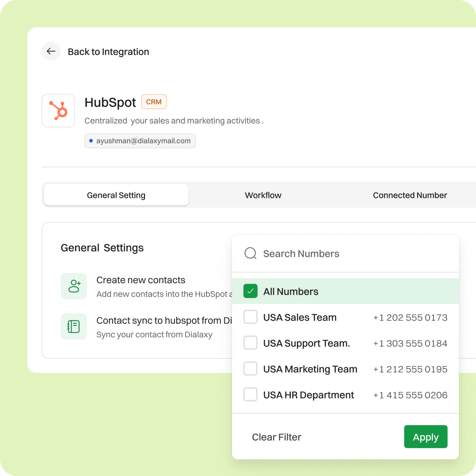Image resolution: width=476 pixels, height=476 pixels.
Task: Switch to the General Setting tab
Action: (116, 195)
